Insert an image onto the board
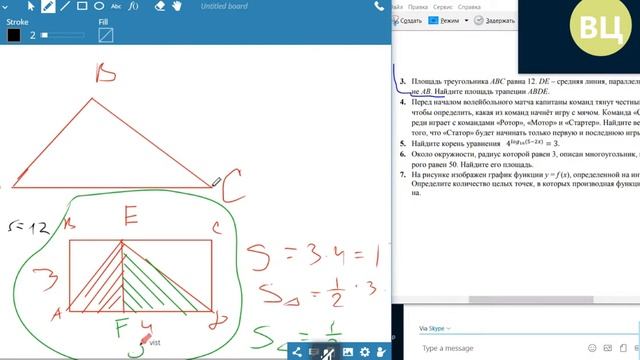 348,352
